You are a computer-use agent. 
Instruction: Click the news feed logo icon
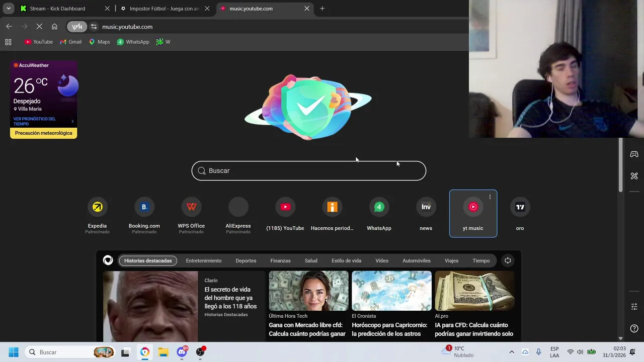click(108, 260)
